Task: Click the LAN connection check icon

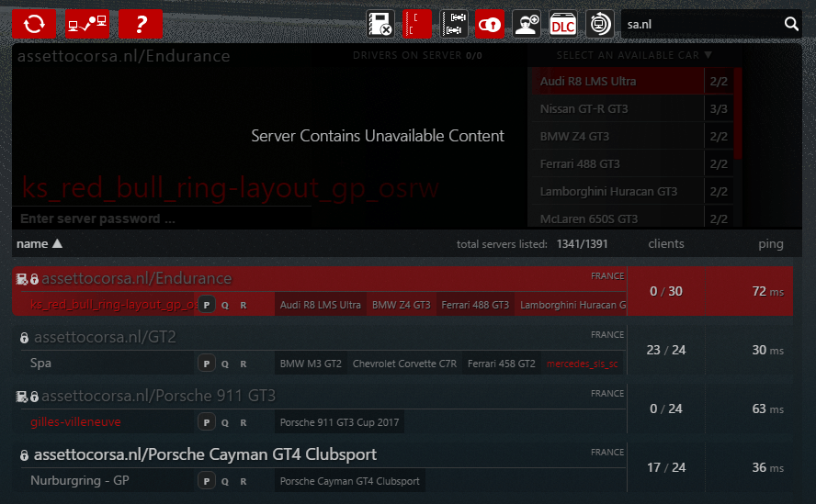Action: [87, 24]
